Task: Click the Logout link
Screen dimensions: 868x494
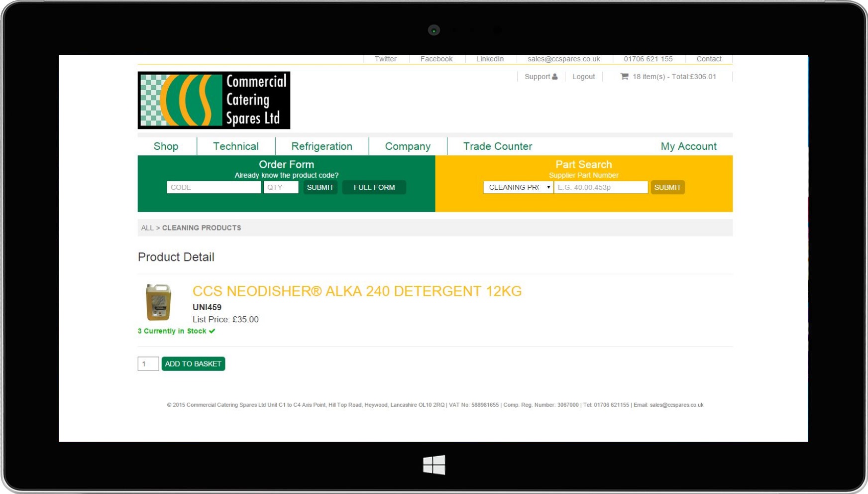Action: (583, 77)
